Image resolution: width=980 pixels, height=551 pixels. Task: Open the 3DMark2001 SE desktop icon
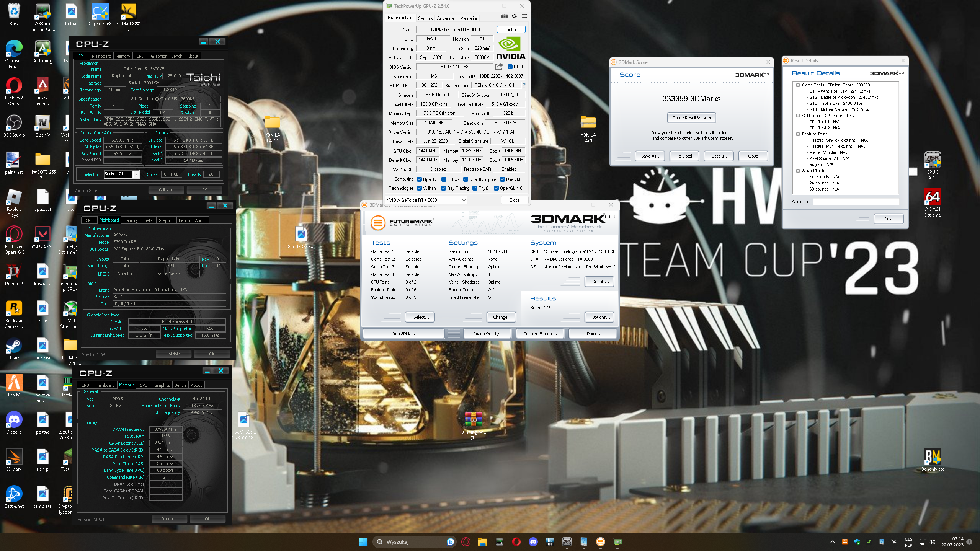point(129,17)
